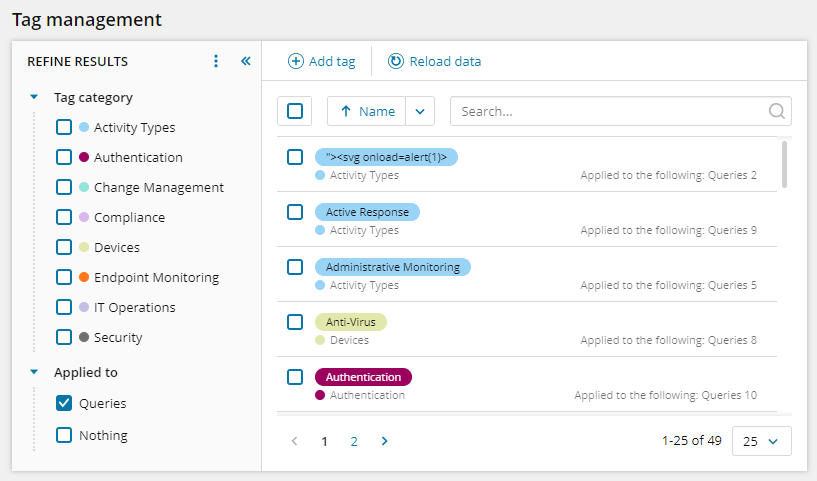This screenshot has height=481, width=817.
Task: Click the Compliance filter label
Action: click(129, 217)
